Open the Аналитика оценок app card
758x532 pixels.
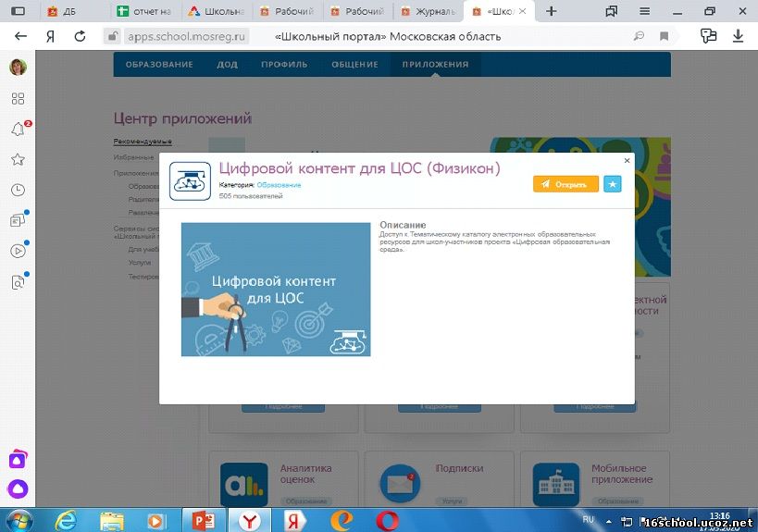tap(284, 479)
